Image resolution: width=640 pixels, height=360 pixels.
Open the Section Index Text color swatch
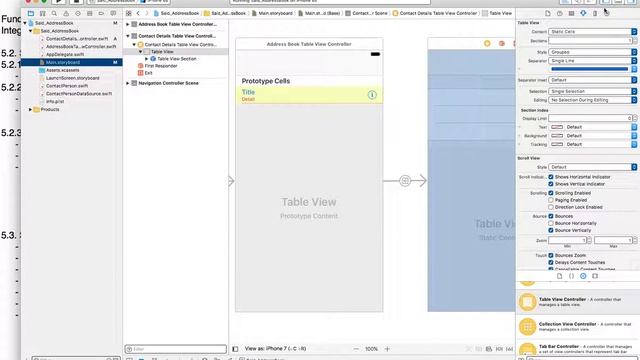557,127
